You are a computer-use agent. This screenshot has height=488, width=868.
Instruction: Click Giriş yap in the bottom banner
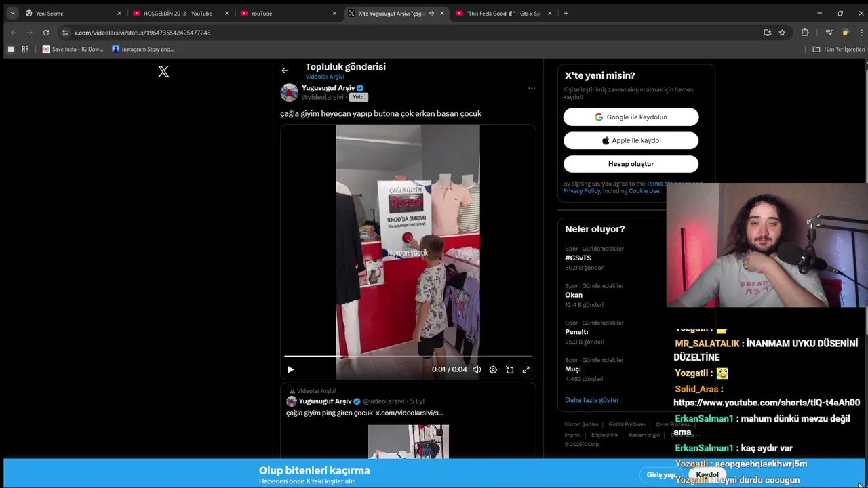(x=660, y=474)
